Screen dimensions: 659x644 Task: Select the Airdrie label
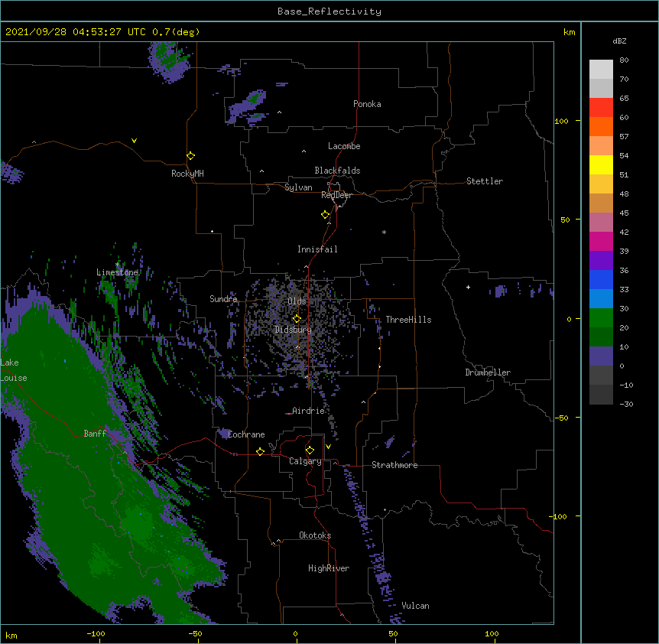[x=308, y=411]
